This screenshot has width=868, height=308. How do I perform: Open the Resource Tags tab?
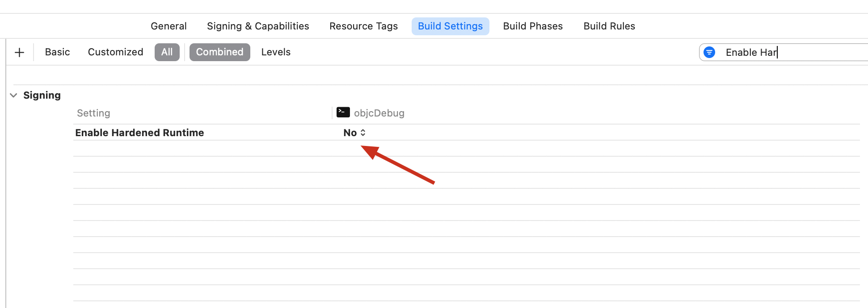(x=363, y=26)
